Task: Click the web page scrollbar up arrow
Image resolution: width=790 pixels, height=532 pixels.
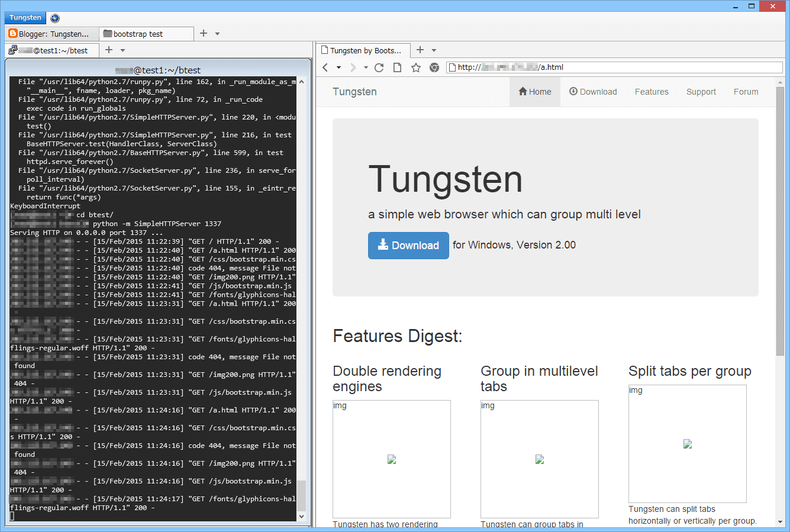Action: [780, 81]
